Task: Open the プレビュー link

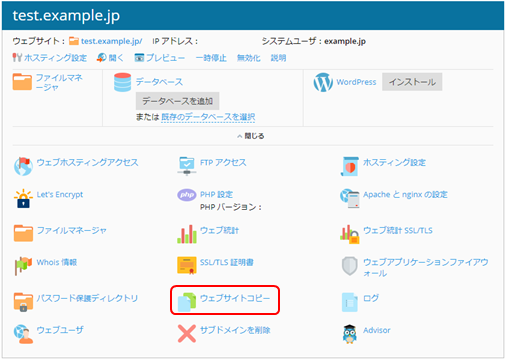Action: pos(165,58)
